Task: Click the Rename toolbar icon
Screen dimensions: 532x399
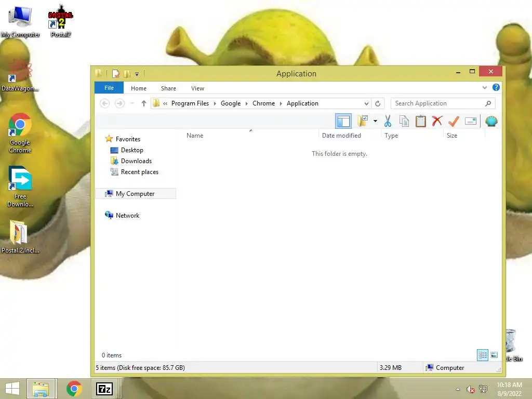Action: (471, 121)
